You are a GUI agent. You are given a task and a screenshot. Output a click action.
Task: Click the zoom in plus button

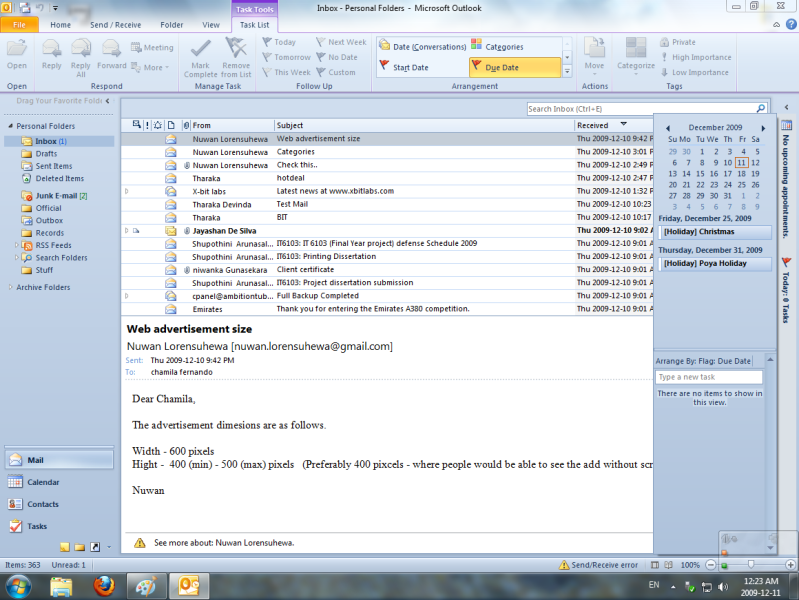click(x=790, y=565)
